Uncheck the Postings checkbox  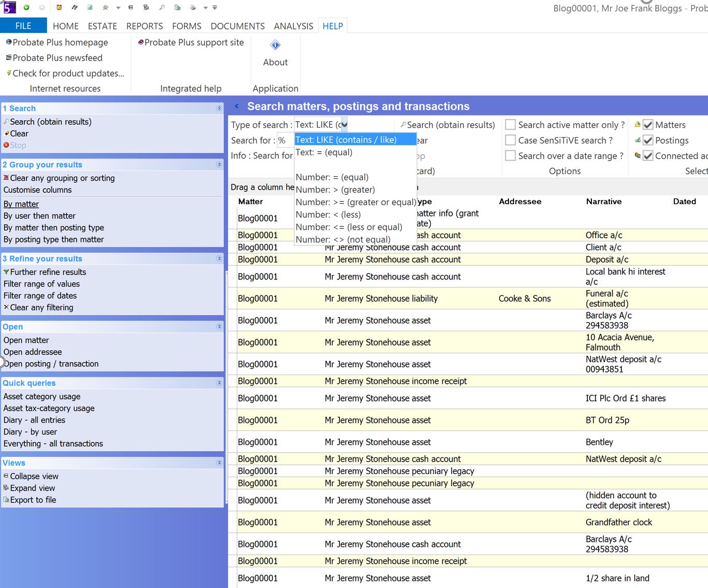point(648,140)
